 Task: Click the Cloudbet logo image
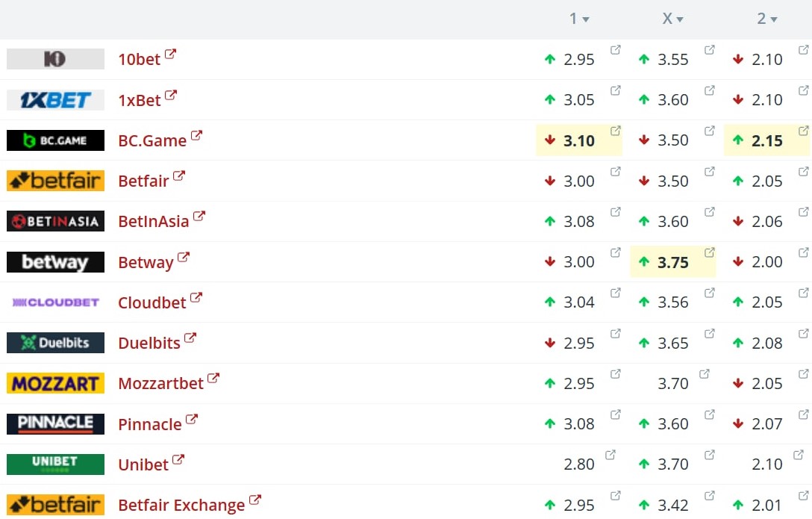pos(55,302)
